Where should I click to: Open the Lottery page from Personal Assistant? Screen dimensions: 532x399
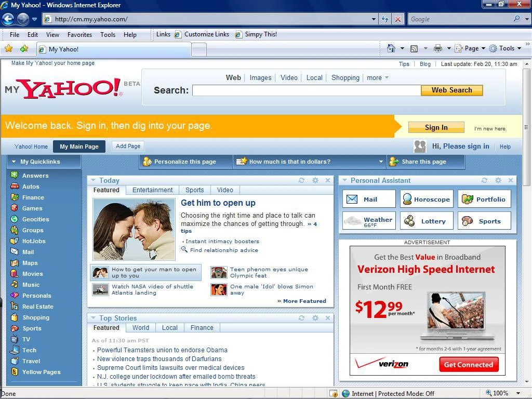point(426,220)
